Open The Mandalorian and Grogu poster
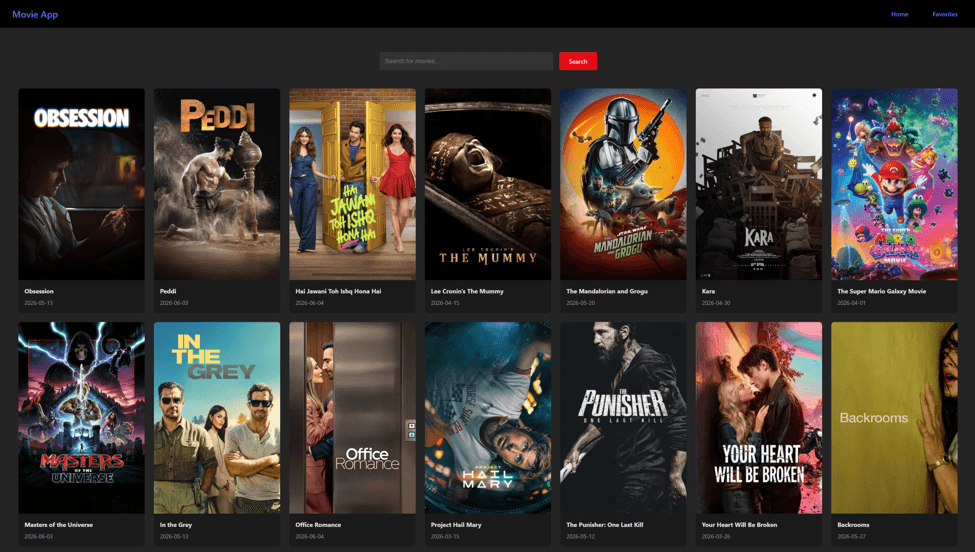975x552 pixels. pyautogui.click(x=624, y=184)
